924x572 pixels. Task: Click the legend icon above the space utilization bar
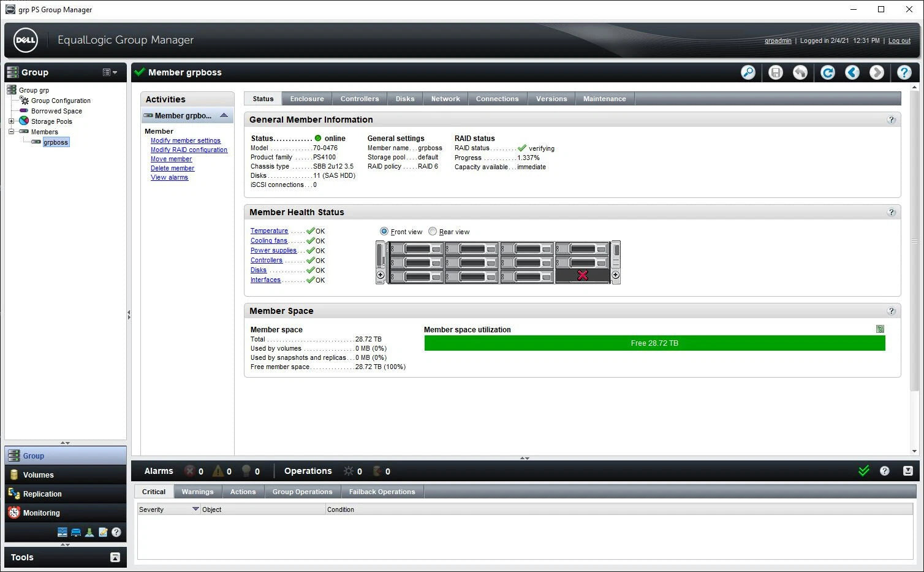click(880, 329)
